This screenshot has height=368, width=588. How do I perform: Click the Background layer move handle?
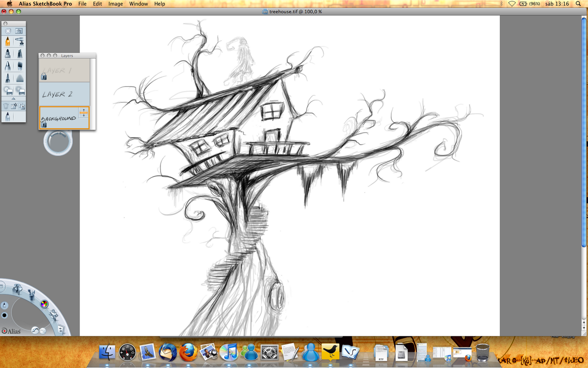tap(84, 113)
